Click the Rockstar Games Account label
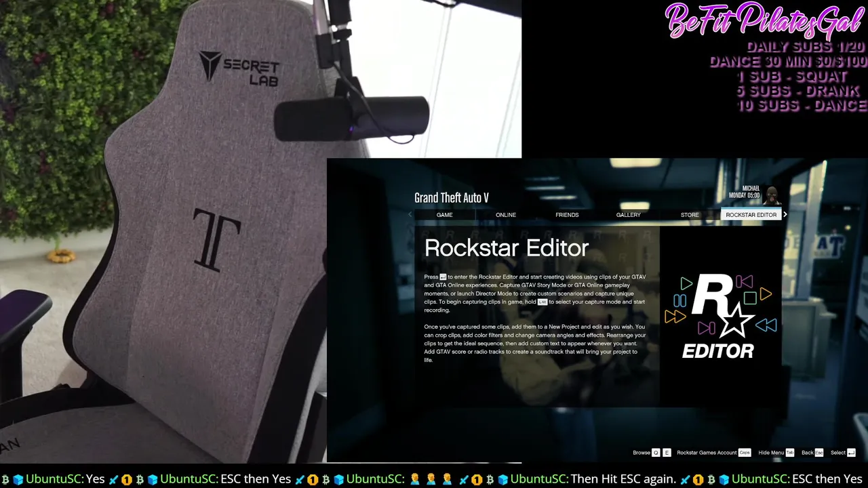The height and width of the screenshot is (488, 868). [707, 453]
